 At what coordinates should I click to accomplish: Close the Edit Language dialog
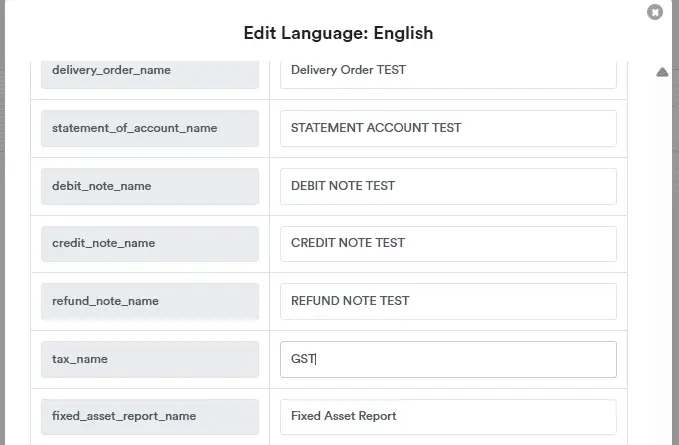(x=655, y=12)
